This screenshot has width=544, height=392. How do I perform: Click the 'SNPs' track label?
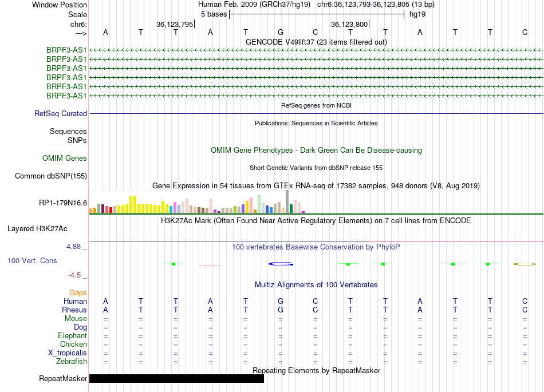[77, 140]
